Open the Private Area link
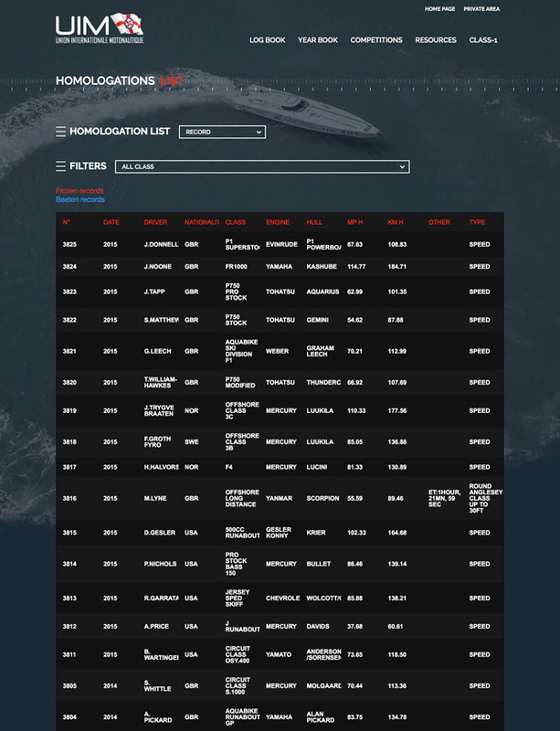Image resolution: width=560 pixels, height=731 pixels. click(x=481, y=8)
